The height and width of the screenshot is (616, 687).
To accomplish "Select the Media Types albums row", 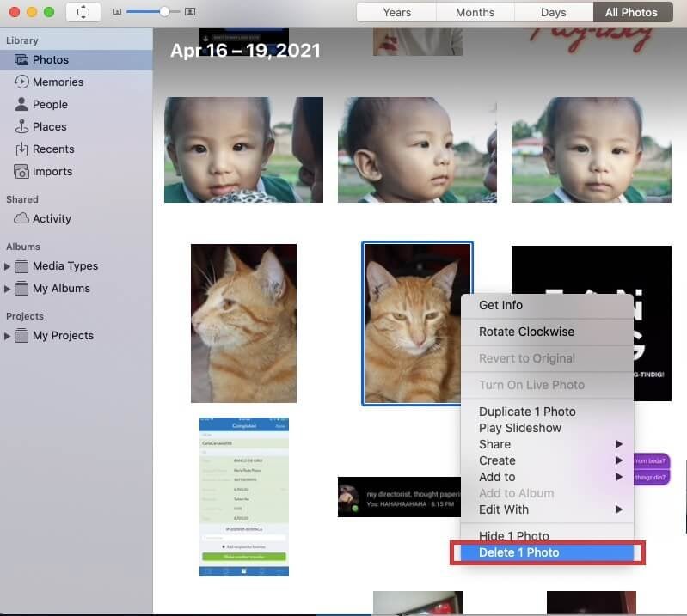I will (x=77, y=265).
